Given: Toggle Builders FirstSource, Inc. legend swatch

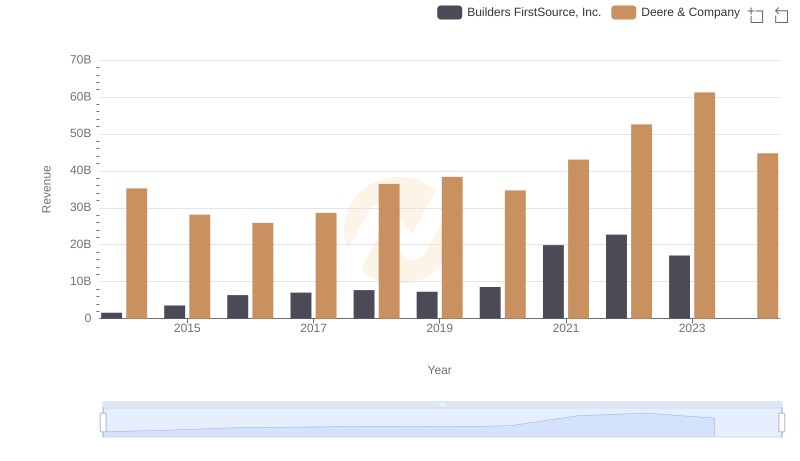Looking at the screenshot, I should click(449, 12).
